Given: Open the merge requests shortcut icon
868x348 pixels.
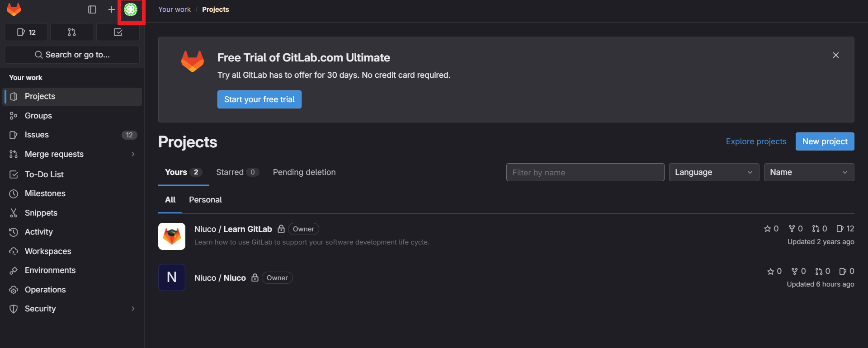Looking at the screenshot, I should click(x=72, y=32).
